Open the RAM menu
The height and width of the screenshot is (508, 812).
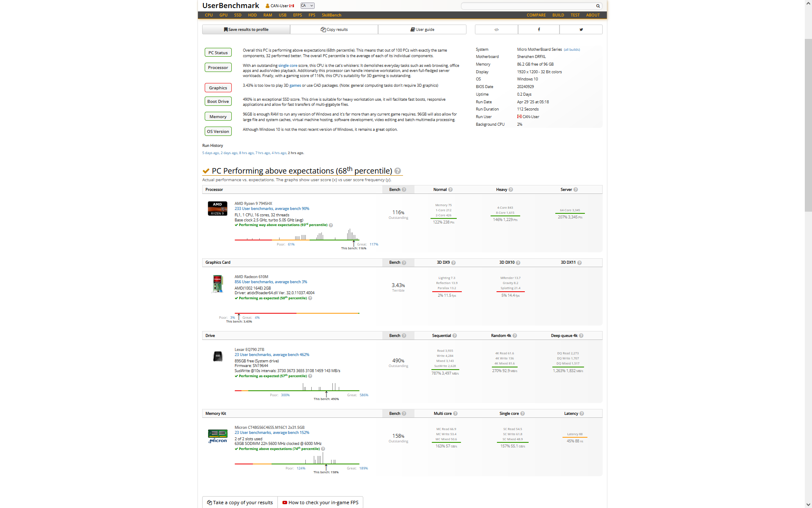pyautogui.click(x=268, y=15)
